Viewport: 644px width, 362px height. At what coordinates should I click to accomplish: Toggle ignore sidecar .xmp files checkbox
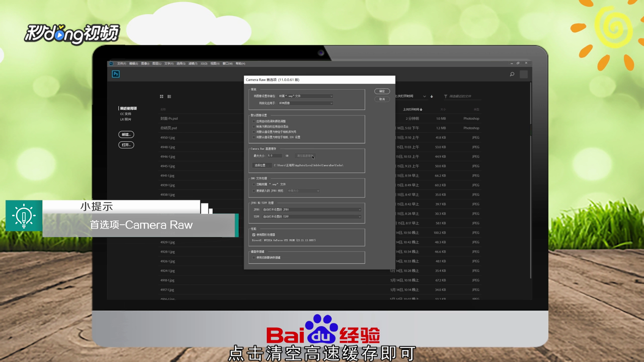254,184
